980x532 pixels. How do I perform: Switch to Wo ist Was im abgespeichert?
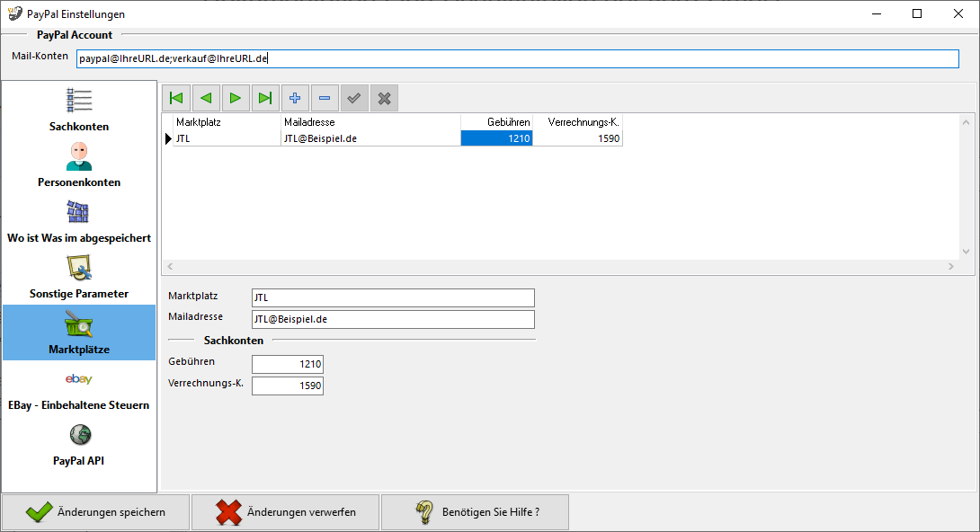[79, 221]
